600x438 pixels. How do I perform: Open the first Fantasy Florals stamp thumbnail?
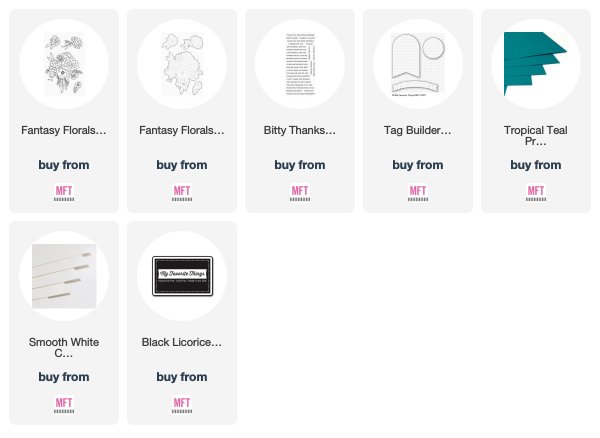click(x=64, y=64)
